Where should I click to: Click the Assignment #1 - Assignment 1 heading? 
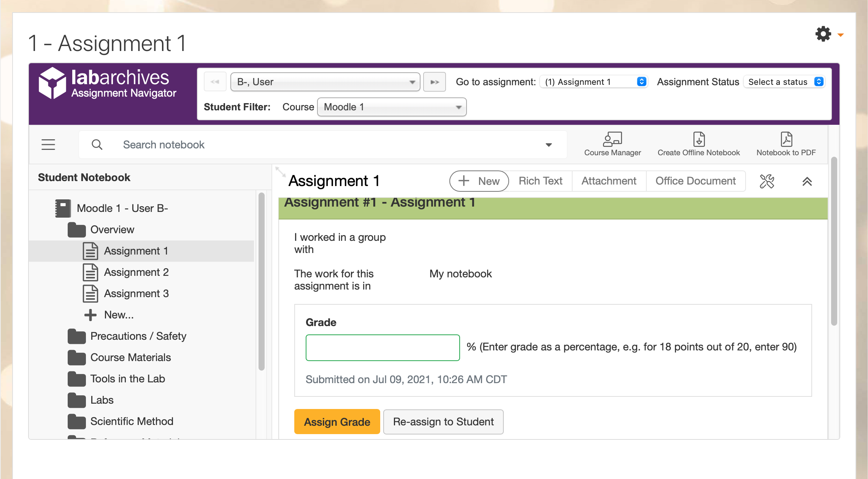pyautogui.click(x=379, y=202)
